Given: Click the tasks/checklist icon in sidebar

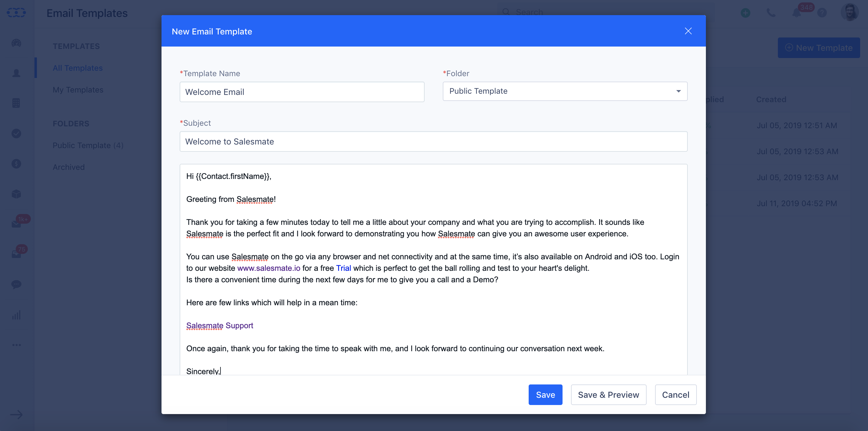Looking at the screenshot, I should 16,133.
